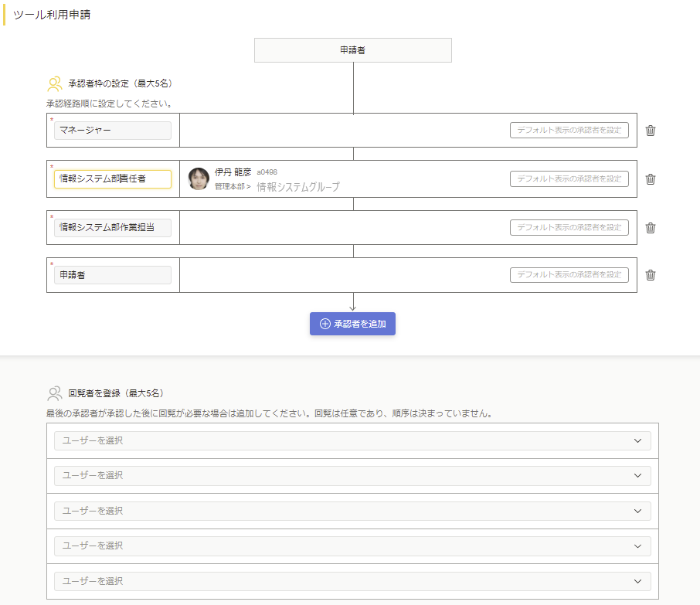Set default approver for 情報システム部作業担当 step
This screenshot has width=700, height=605.
point(569,226)
